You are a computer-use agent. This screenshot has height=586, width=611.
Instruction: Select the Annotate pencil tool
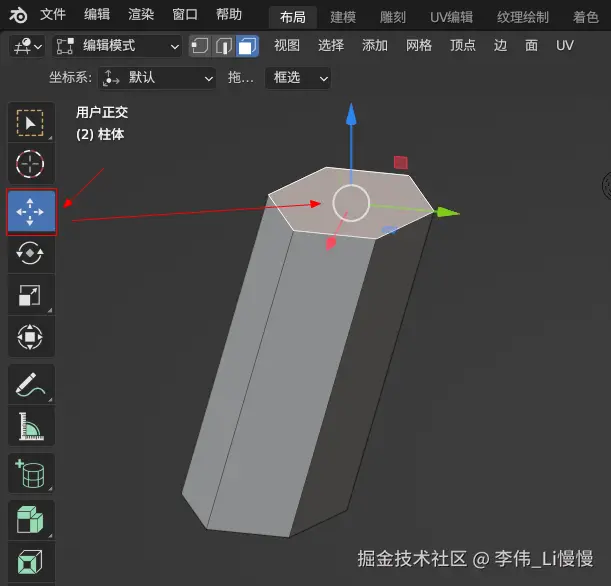(x=31, y=384)
